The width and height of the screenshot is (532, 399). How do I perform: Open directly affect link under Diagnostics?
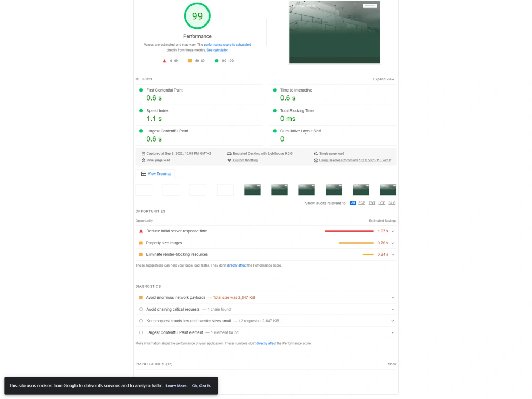[x=267, y=343]
